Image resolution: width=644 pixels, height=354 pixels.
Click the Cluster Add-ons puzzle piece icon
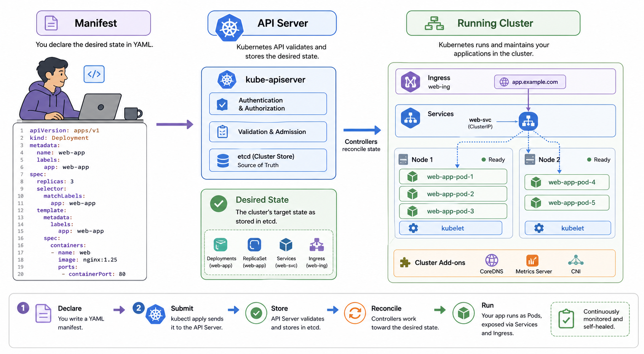point(405,263)
